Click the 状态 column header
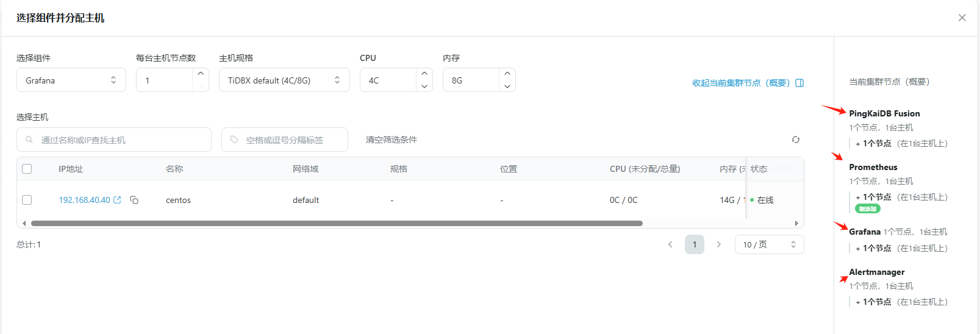Screen dimensions: 980x334 coord(759,169)
